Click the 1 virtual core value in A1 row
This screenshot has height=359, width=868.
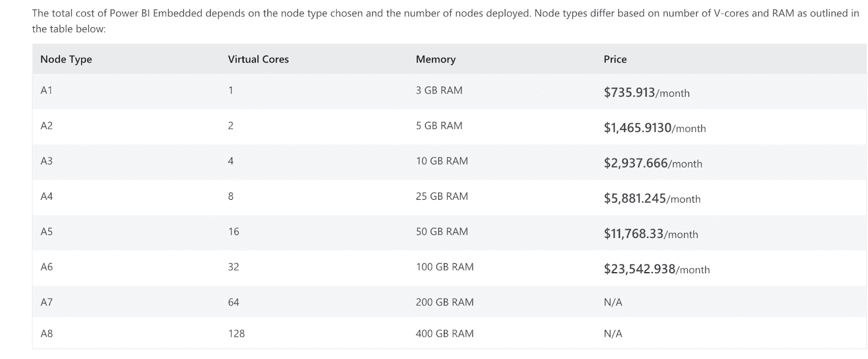(x=231, y=90)
